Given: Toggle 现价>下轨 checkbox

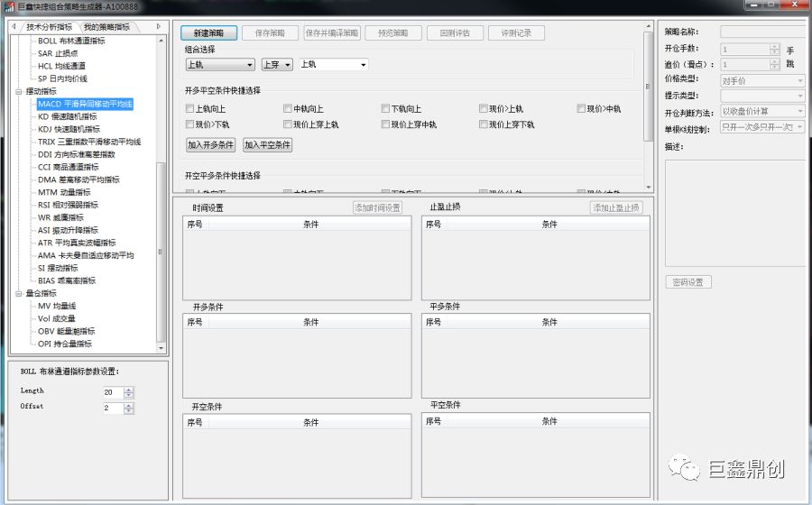Looking at the screenshot, I should pos(189,124).
